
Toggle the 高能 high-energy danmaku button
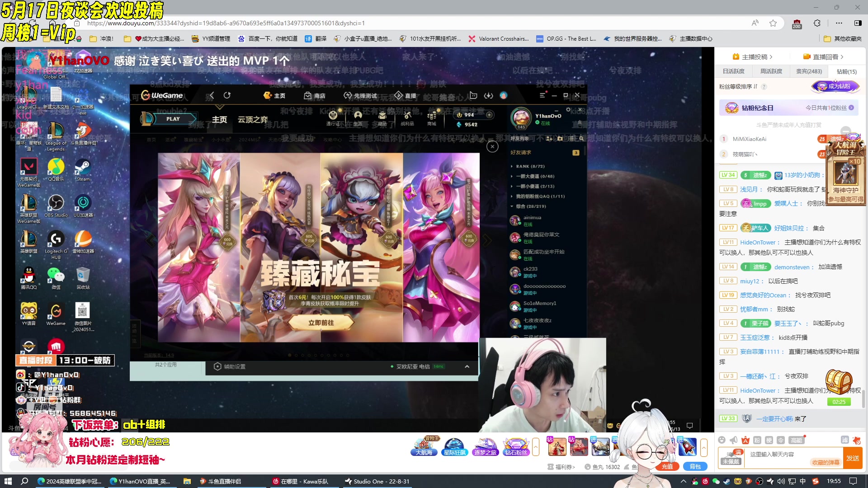796,440
